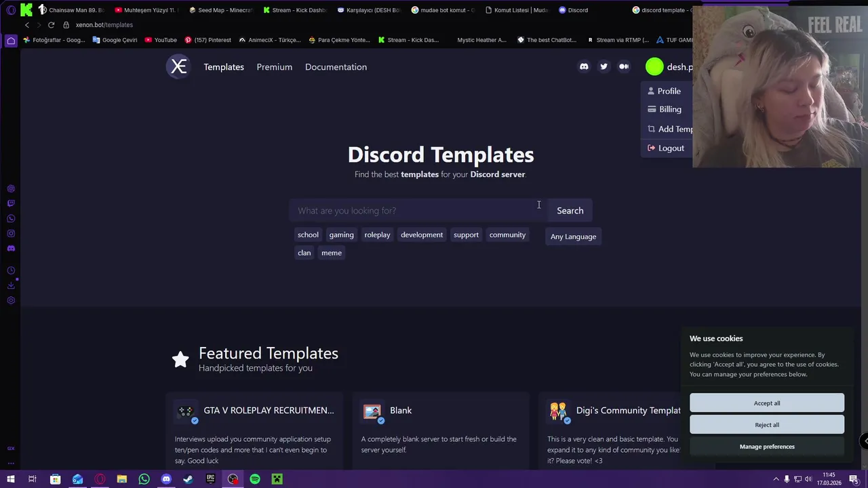
Task: Click the Search button
Action: coord(570,211)
